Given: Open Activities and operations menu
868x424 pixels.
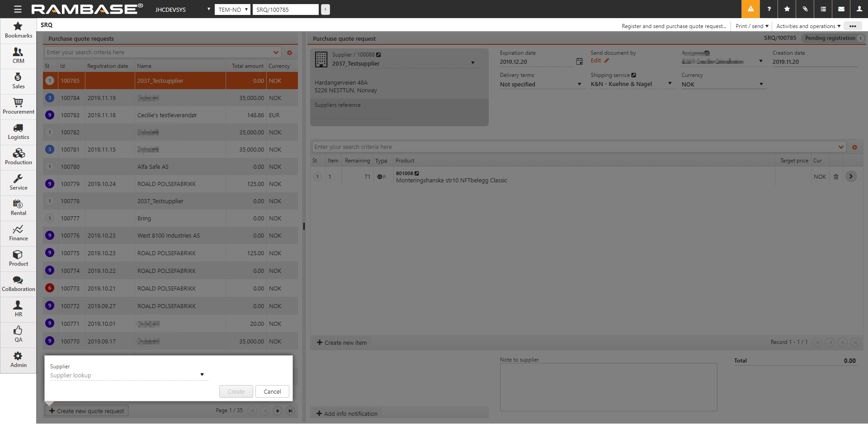Looking at the screenshot, I should tap(808, 26).
